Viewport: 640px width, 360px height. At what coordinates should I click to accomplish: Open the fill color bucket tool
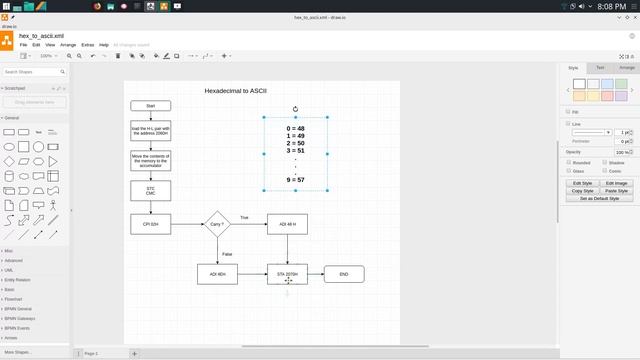(156, 56)
